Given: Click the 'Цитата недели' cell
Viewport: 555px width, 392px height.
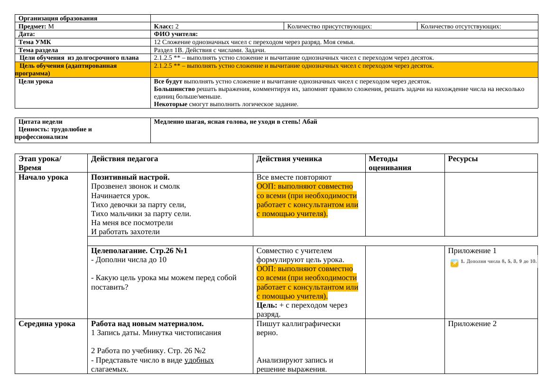Looking at the screenshot, I should pyautogui.click(x=40, y=122).
